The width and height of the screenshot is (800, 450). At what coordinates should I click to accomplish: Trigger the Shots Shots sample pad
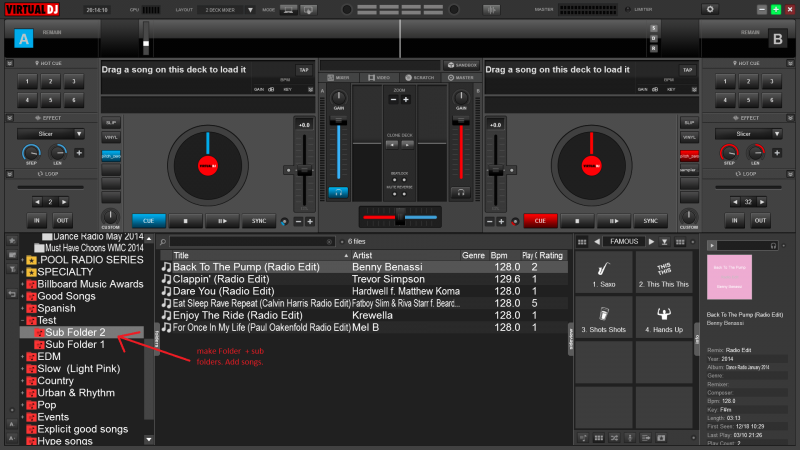[604, 319]
